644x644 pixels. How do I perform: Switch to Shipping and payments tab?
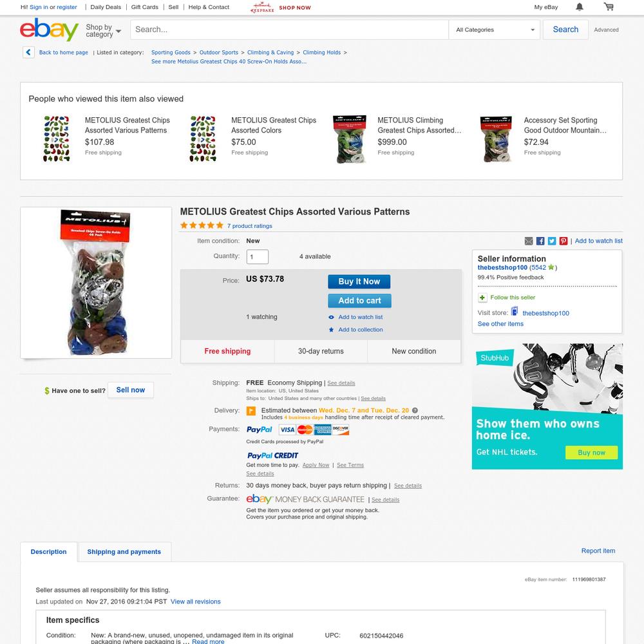124,552
